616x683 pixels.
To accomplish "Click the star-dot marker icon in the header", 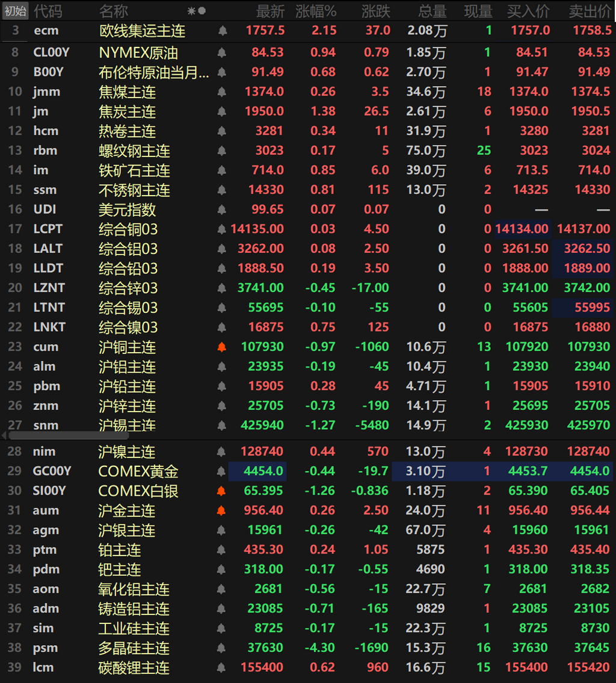I will click(196, 11).
